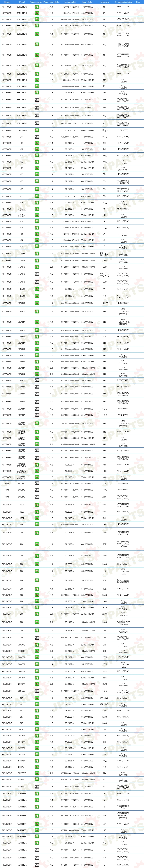Viewport: 144px width, 868px height.
Task: Click the petrol icon in the 206 CC 2.0 row
Action: tap(37, 651)
